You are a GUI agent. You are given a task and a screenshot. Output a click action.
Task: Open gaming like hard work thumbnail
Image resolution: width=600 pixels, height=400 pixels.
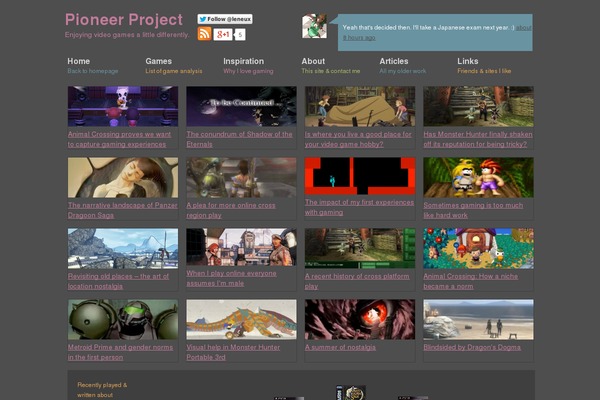click(478, 178)
